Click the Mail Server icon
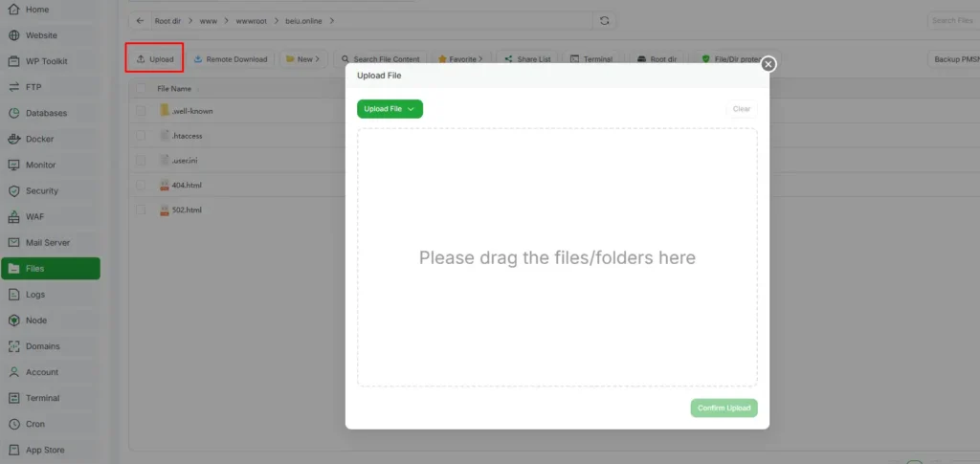 [15, 242]
